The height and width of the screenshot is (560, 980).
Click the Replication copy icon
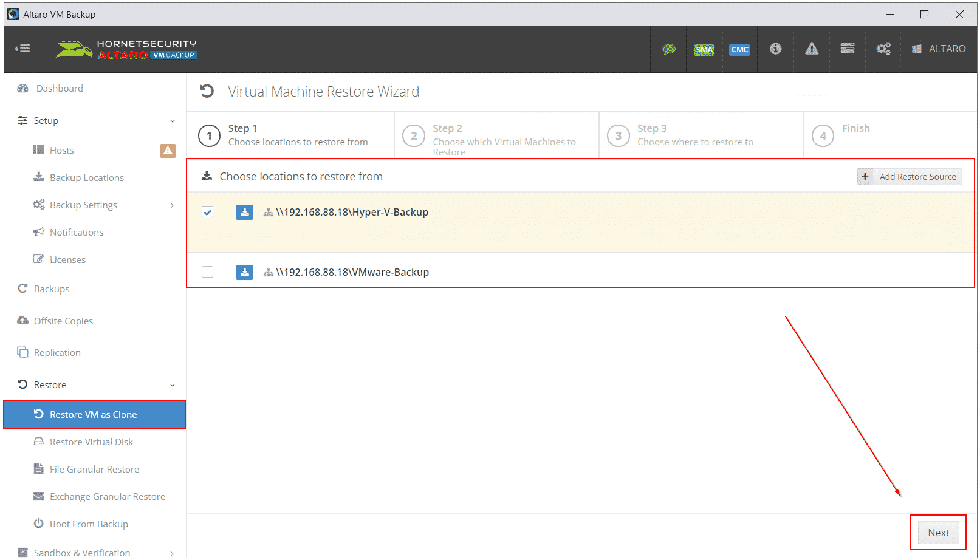23,352
